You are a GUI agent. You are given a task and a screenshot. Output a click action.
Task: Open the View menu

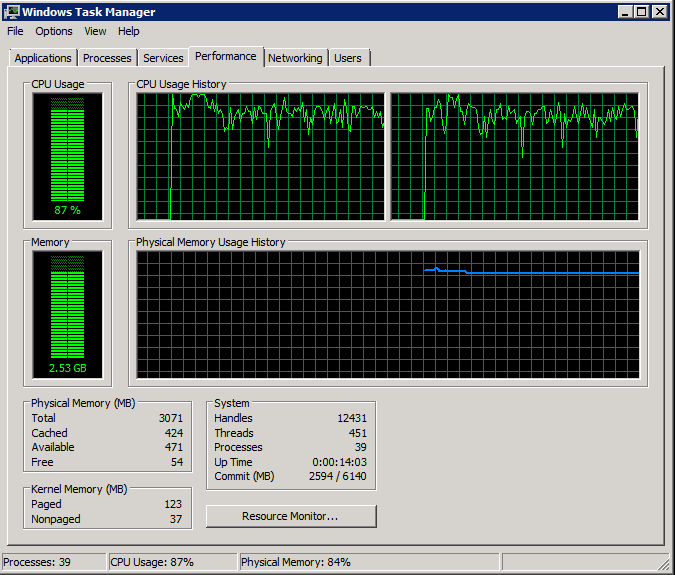coord(95,31)
